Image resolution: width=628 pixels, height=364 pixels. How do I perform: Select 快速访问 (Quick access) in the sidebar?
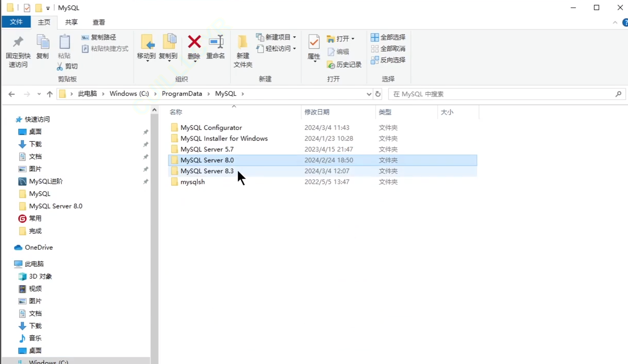click(33, 119)
